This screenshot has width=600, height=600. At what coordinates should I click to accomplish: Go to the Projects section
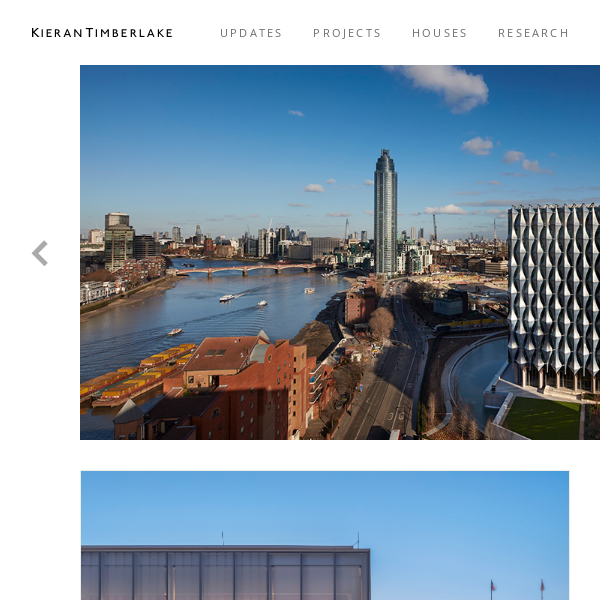point(347,33)
